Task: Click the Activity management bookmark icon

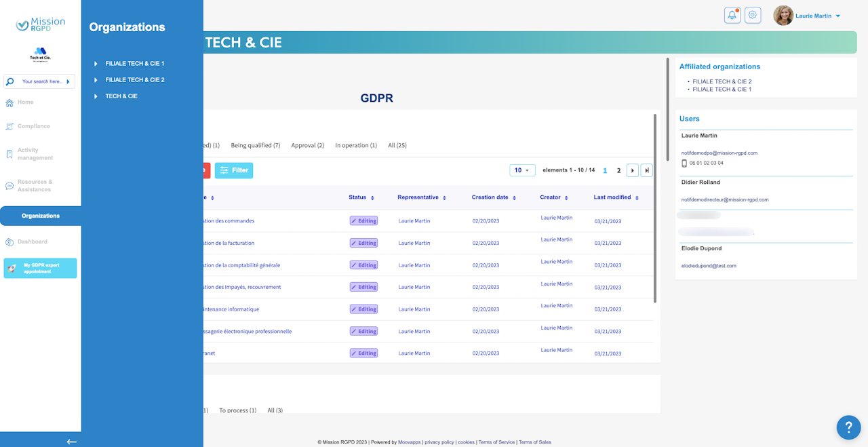Action: click(9, 154)
